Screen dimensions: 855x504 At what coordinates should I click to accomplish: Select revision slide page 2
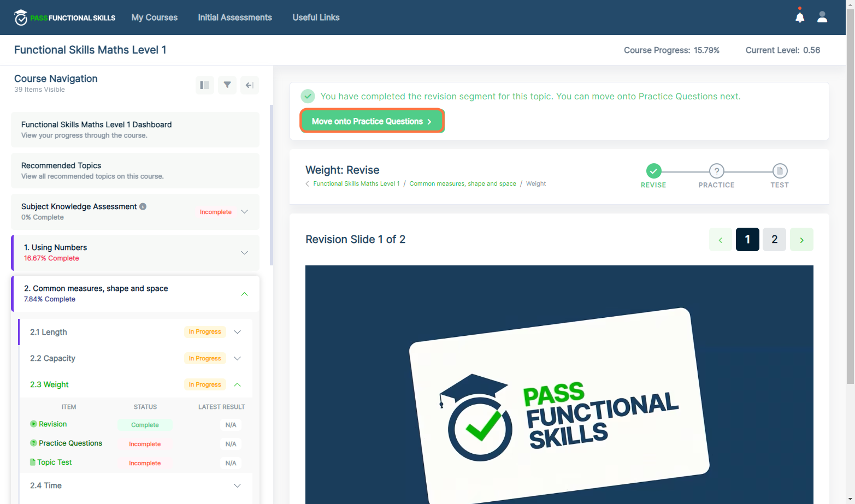774,240
